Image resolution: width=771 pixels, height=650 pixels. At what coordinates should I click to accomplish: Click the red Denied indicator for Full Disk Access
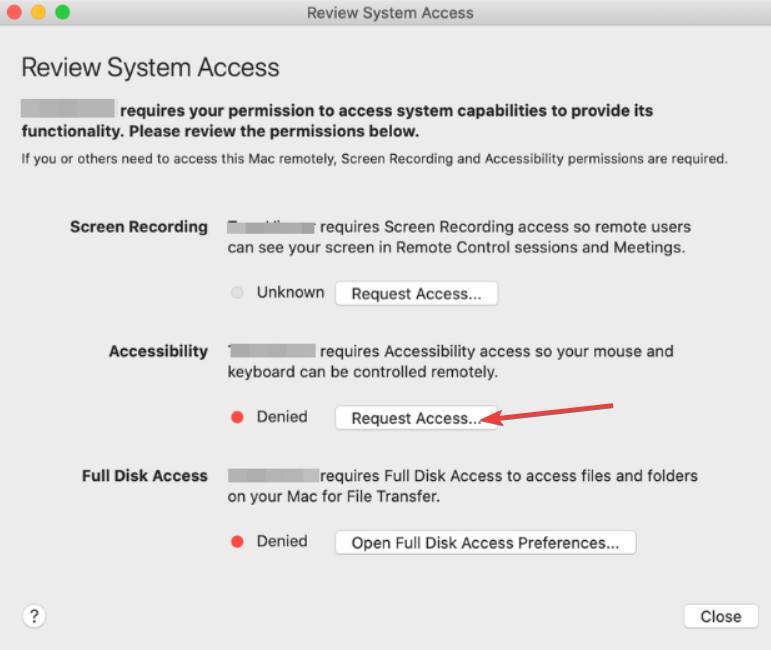click(x=237, y=541)
